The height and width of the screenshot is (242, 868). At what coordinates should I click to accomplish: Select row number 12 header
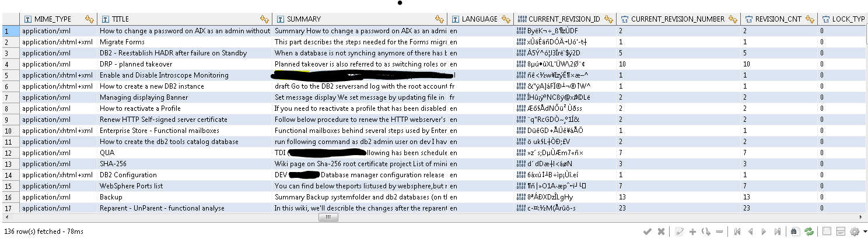[x=7, y=153]
